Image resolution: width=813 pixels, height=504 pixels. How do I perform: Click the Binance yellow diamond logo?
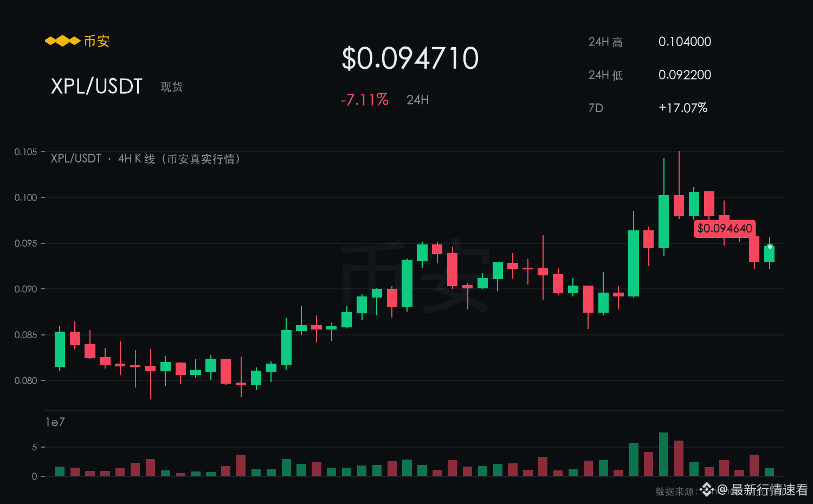(63, 41)
